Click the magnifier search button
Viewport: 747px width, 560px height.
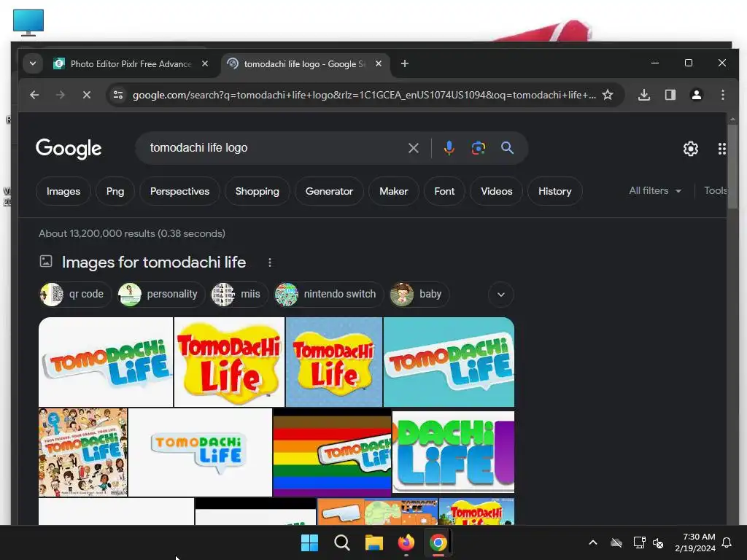[x=508, y=147]
